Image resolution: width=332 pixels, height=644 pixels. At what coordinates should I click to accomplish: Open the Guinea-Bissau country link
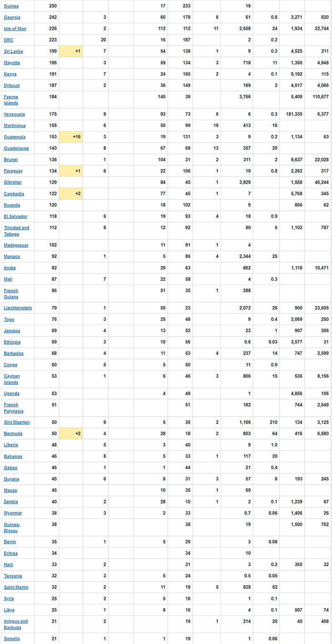(12, 527)
